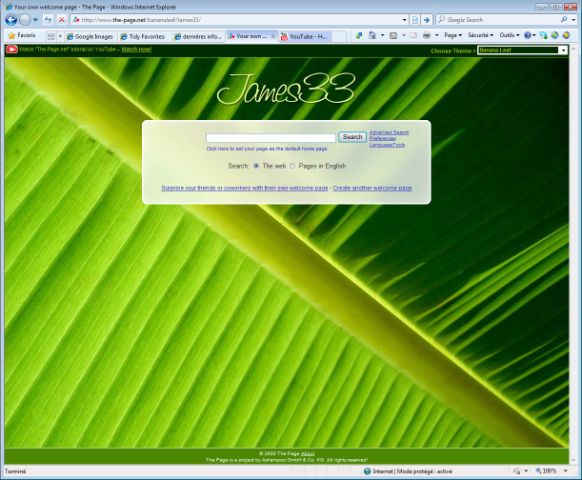This screenshot has height=480, width=582.
Task: Expand the address bar URL dropdown
Action: pos(405,20)
